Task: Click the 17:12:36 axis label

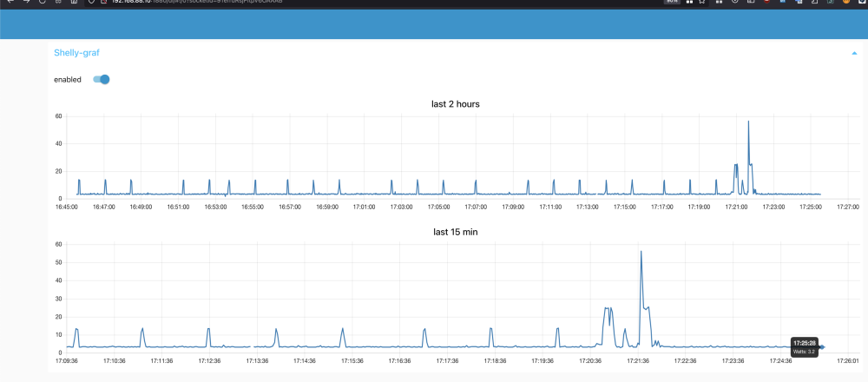Action: [208, 361]
